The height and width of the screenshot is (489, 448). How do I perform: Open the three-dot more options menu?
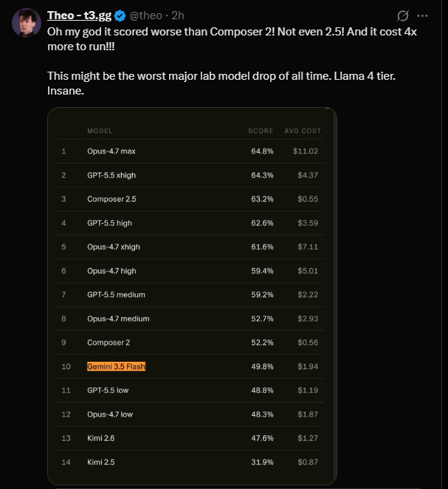coord(422,16)
